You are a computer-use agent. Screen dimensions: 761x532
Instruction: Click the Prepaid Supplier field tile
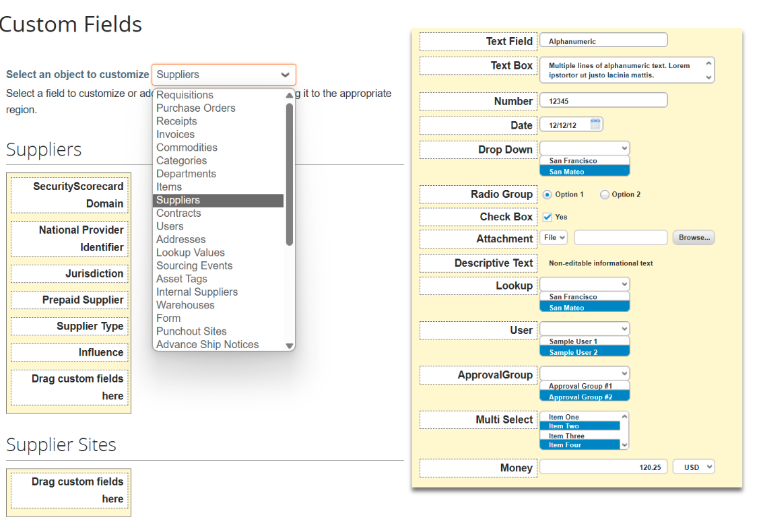click(69, 300)
